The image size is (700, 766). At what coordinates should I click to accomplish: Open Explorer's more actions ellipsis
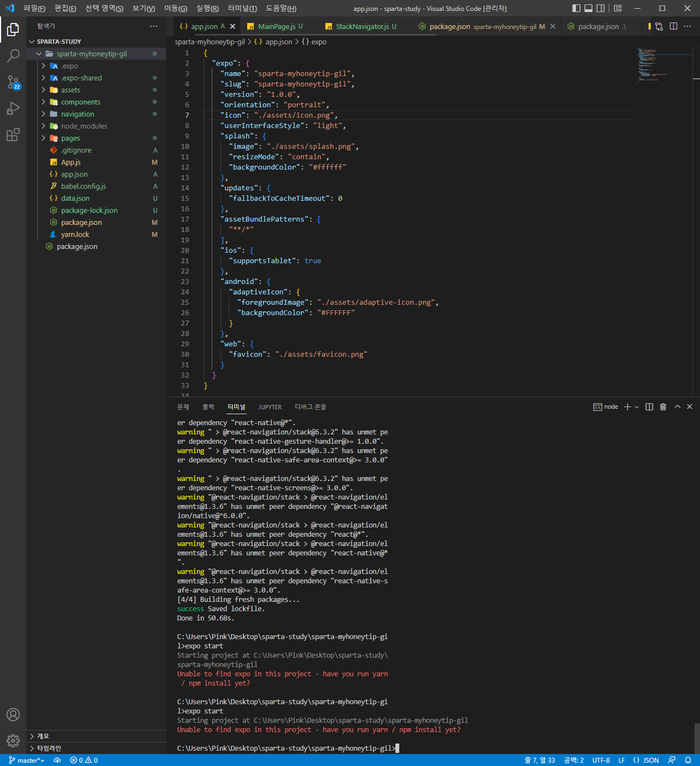[x=154, y=26]
